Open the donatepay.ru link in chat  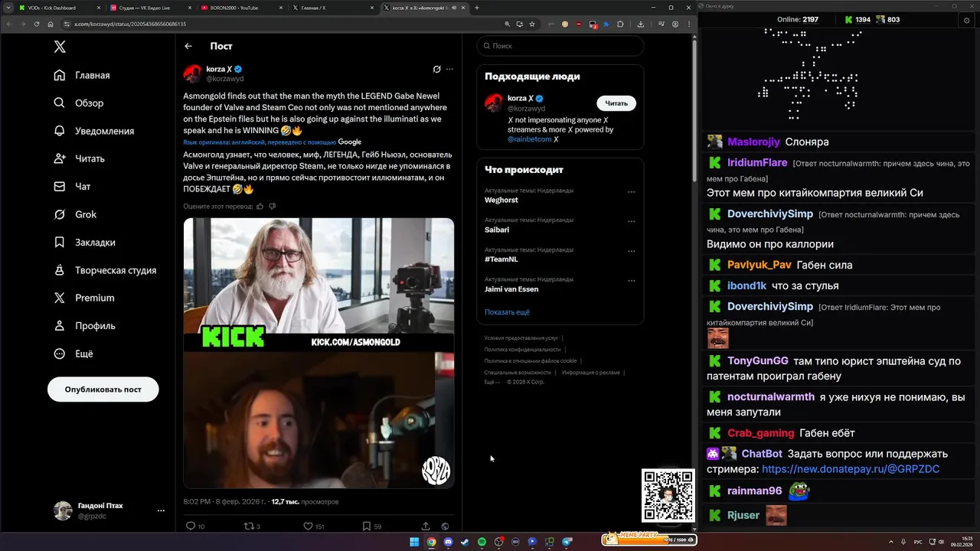851,469
